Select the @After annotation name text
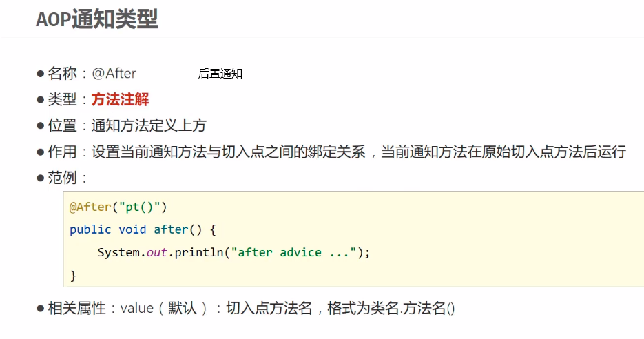This screenshot has height=339, width=644. (x=114, y=74)
